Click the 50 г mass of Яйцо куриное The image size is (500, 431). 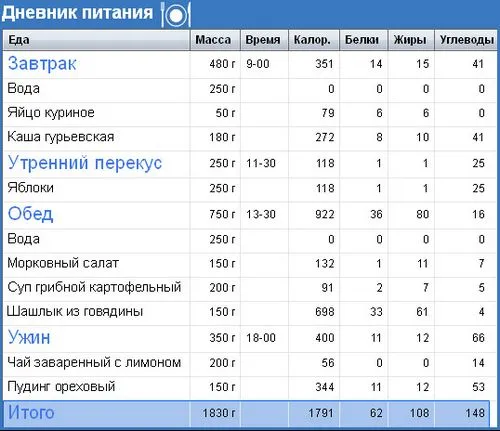(225, 113)
